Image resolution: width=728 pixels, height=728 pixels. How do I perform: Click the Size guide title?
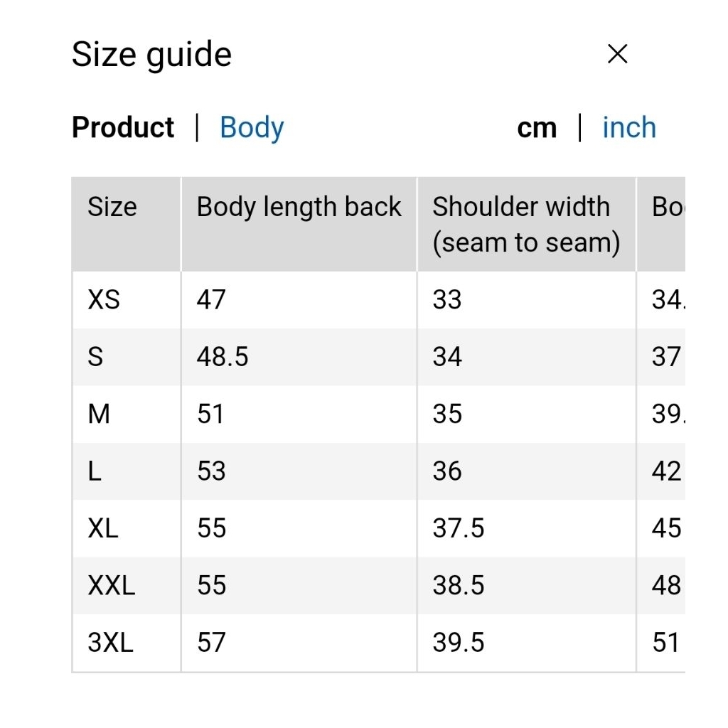point(151,55)
